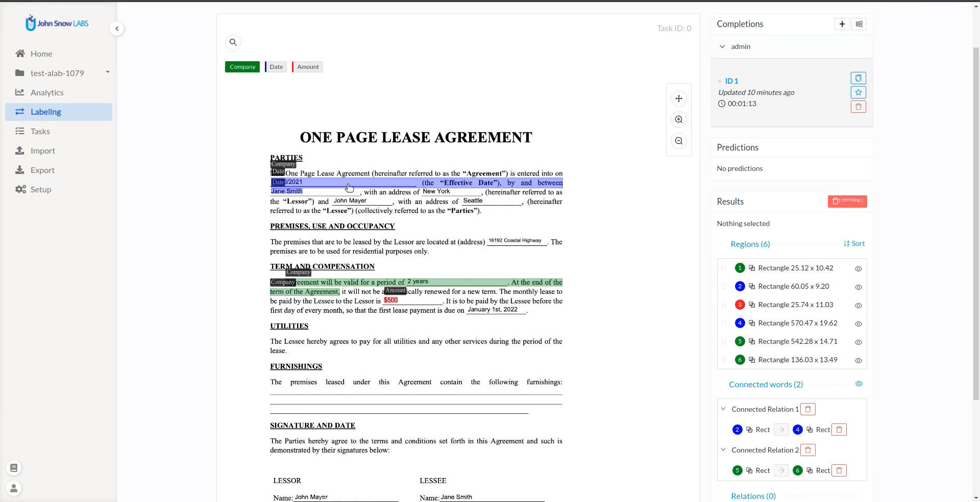Open the document icon above the profile icon
The width and height of the screenshot is (980, 502).
pos(14,468)
